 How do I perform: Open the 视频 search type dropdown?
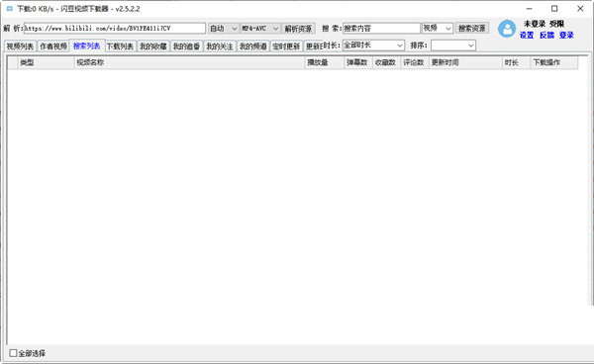pos(438,28)
